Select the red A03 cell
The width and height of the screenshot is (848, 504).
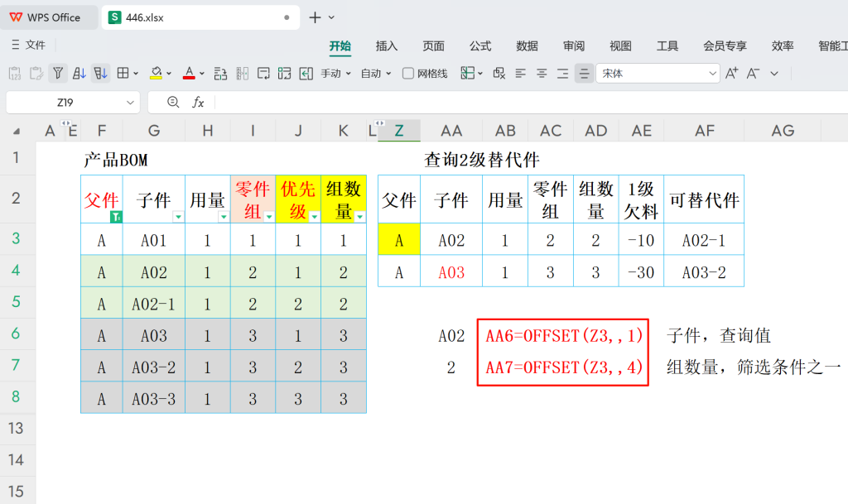tap(451, 271)
